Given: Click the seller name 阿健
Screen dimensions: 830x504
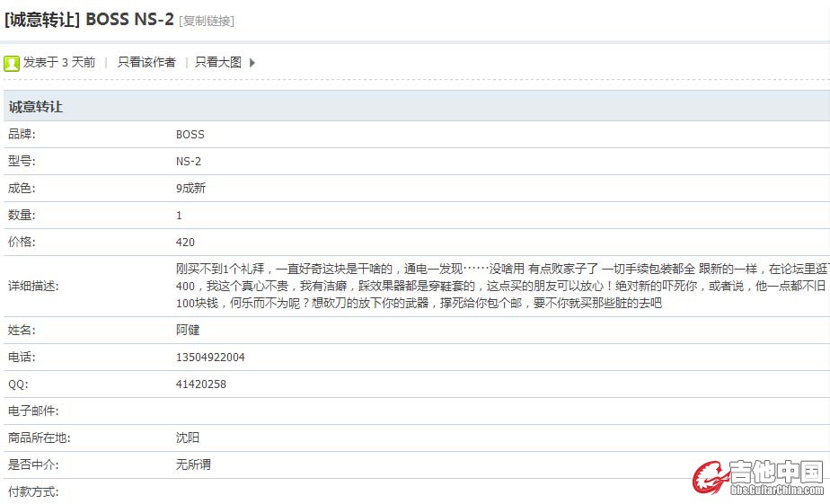Looking at the screenshot, I should (x=188, y=330).
